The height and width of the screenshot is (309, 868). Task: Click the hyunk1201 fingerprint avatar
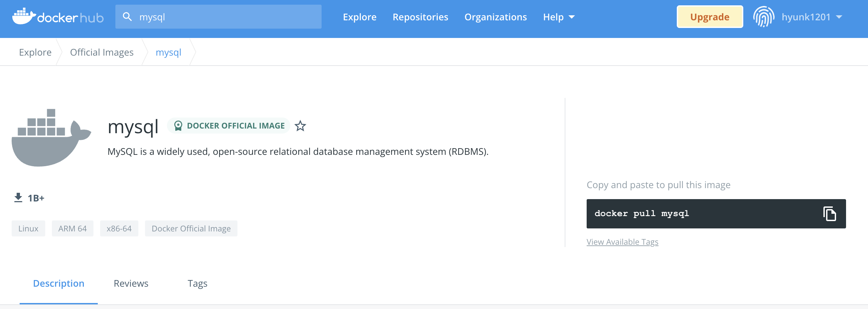[x=764, y=17]
